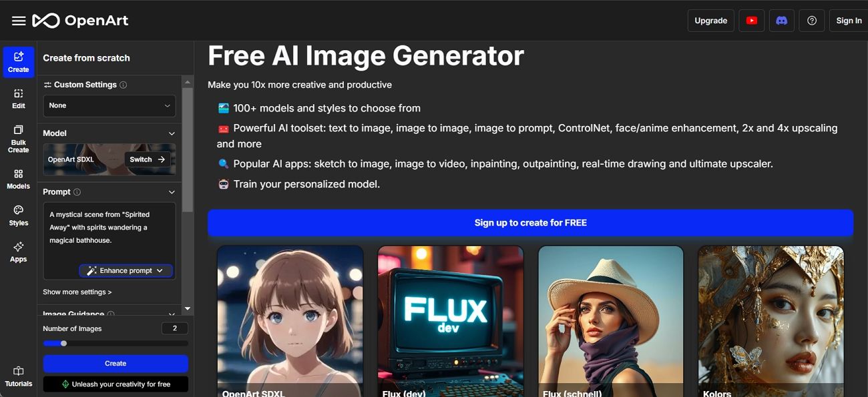
Task: Open Show more settings link
Action: click(77, 292)
